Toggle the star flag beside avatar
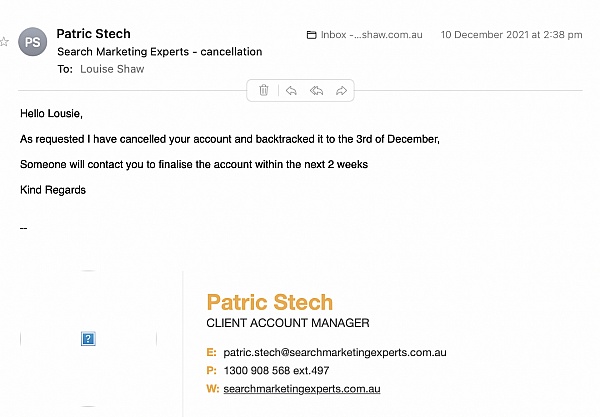 [4, 42]
